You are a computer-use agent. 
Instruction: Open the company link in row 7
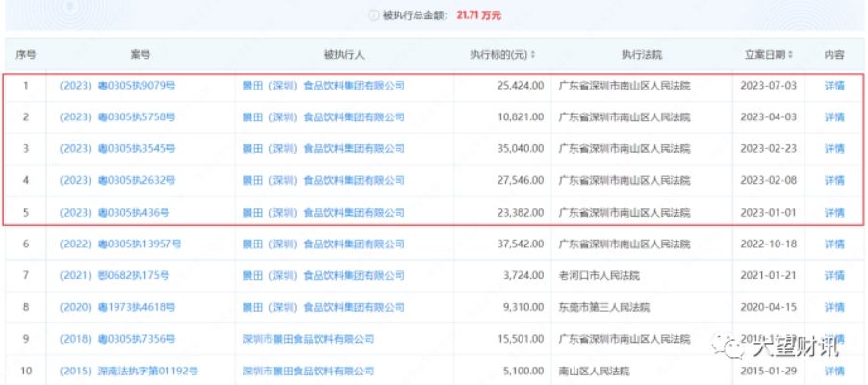point(324,276)
